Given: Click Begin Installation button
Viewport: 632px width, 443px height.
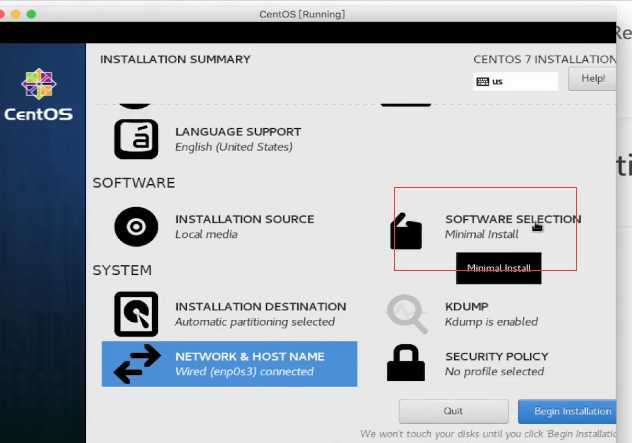Looking at the screenshot, I should pyautogui.click(x=567, y=411).
